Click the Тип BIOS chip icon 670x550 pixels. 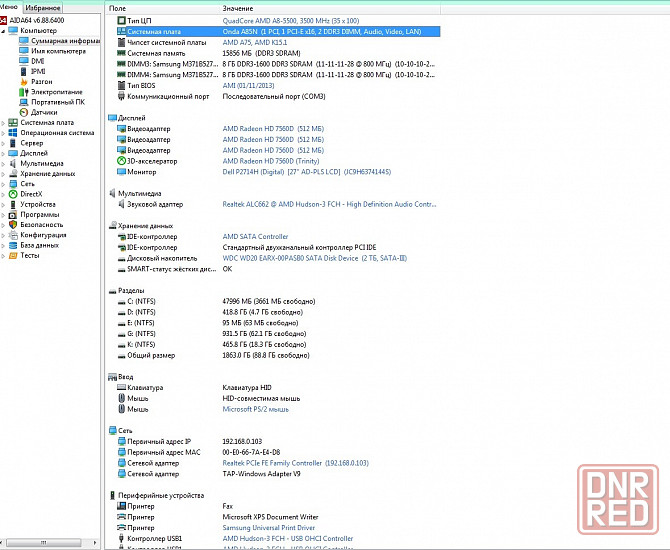pyautogui.click(x=121, y=85)
